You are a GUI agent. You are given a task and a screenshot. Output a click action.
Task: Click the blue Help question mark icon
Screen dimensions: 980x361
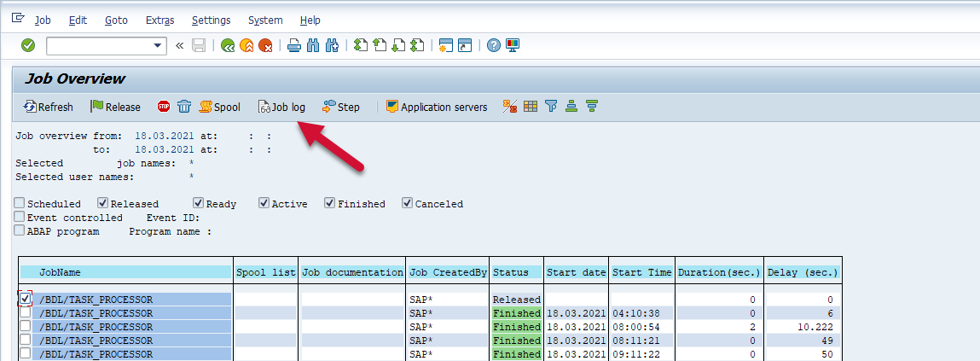(x=493, y=45)
